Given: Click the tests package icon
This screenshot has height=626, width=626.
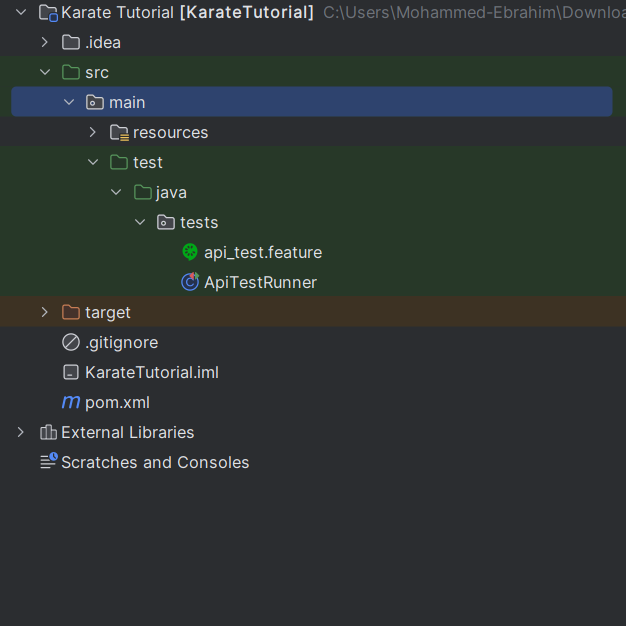Looking at the screenshot, I should coord(166,222).
